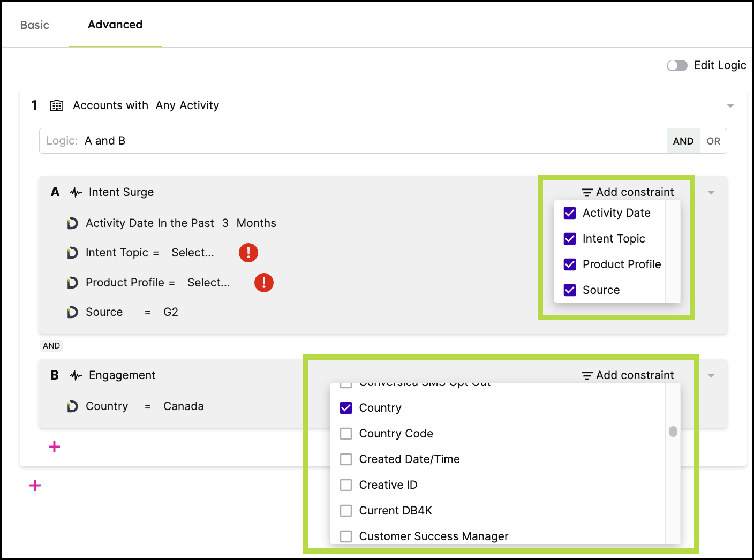Click the scrollbar thumb in the constraint list
Screen dimensions: 754x560
point(673,432)
